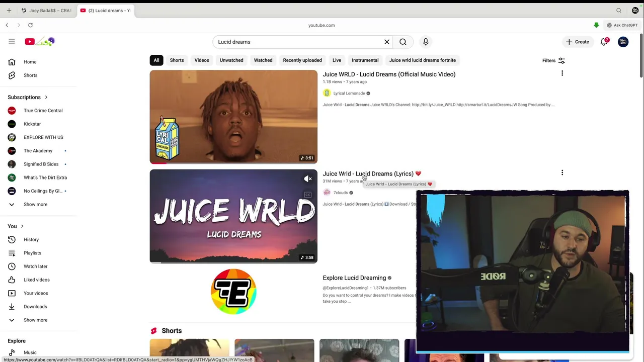This screenshot has width=644, height=362.
Task: Select the Lucid dreams browser tab
Action: (x=105, y=10)
